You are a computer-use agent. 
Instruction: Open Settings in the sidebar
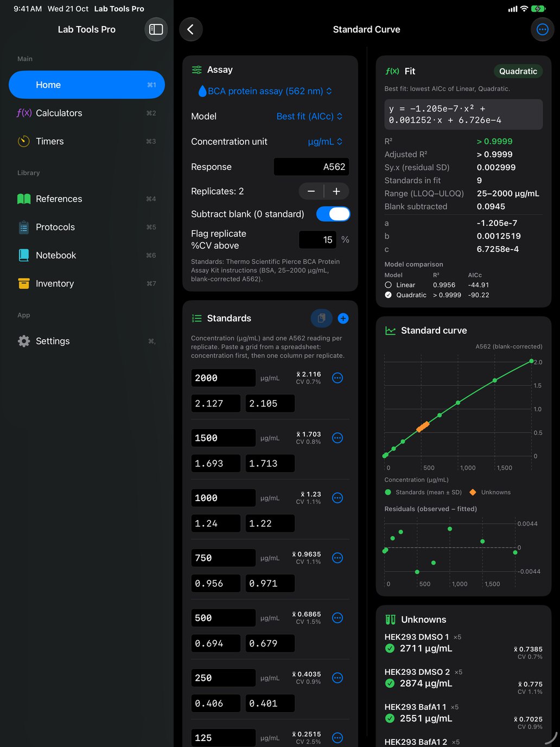coord(87,341)
